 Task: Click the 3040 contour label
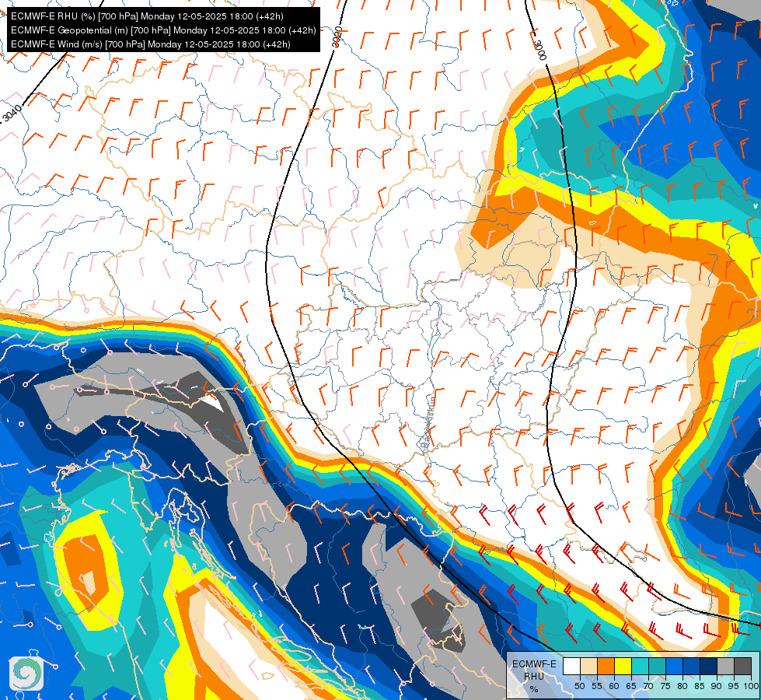click(12, 114)
